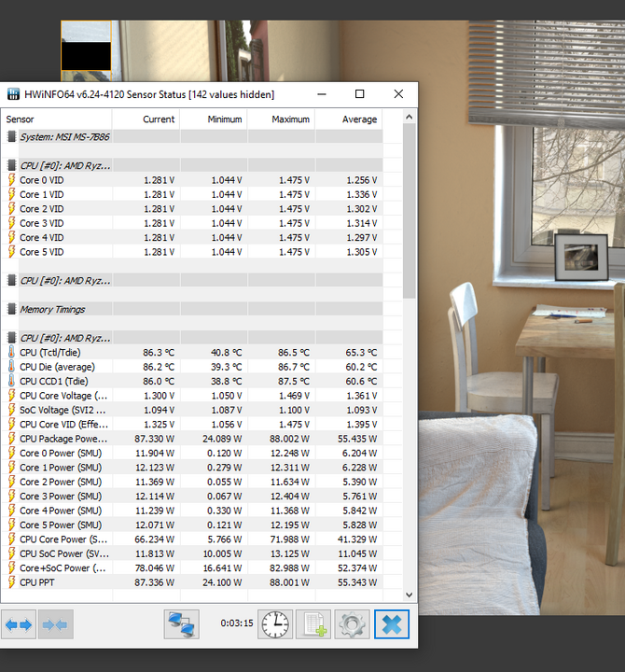Click the 55.343 W average CPU PPT value
Screen dimensions: 625x672
point(357,582)
